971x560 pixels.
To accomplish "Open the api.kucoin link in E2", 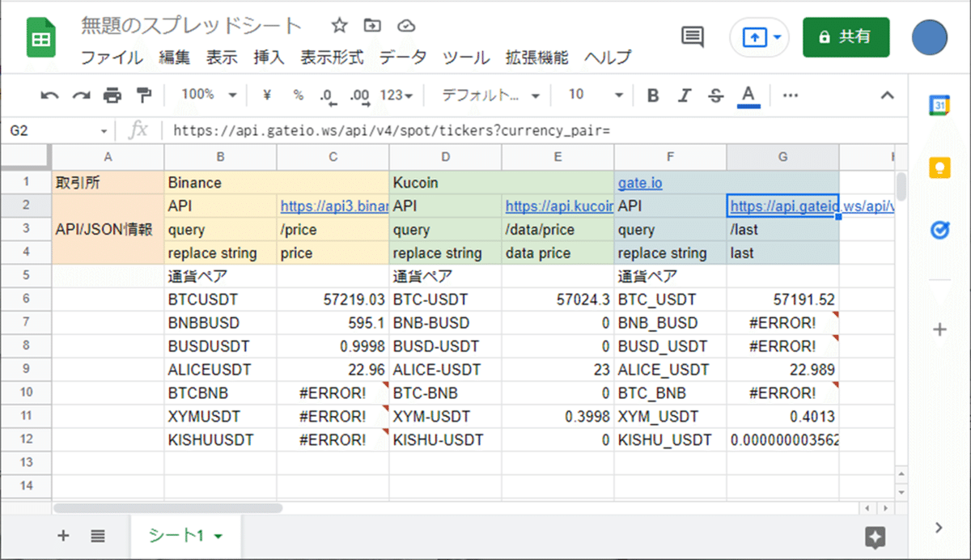I will pyautogui.click(x=558, y=206).
